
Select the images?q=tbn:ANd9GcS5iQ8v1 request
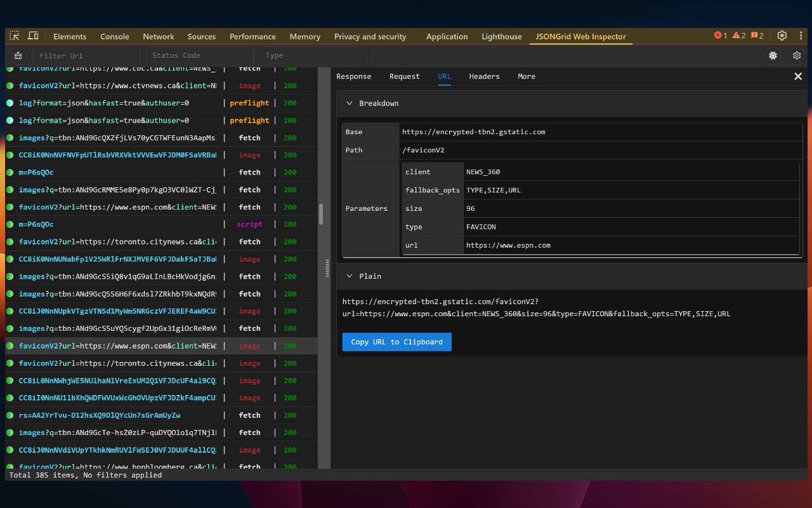tap(162, 276)
